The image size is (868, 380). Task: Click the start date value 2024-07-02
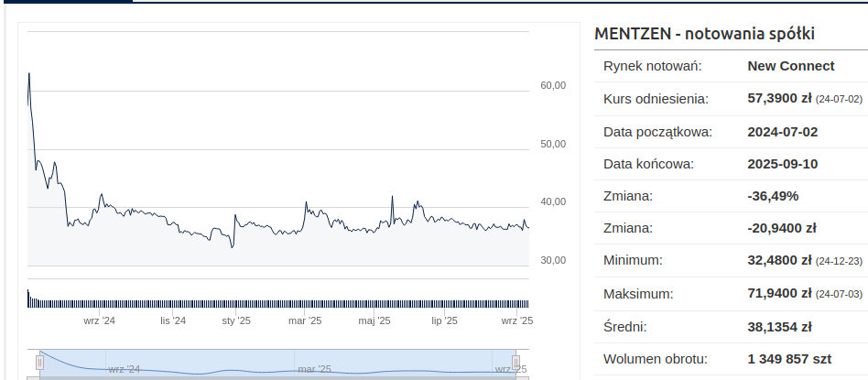click(782, 132)
